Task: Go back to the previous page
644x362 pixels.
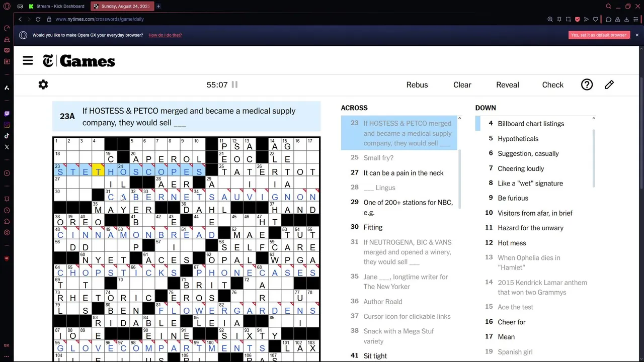Action: [20, 19]
